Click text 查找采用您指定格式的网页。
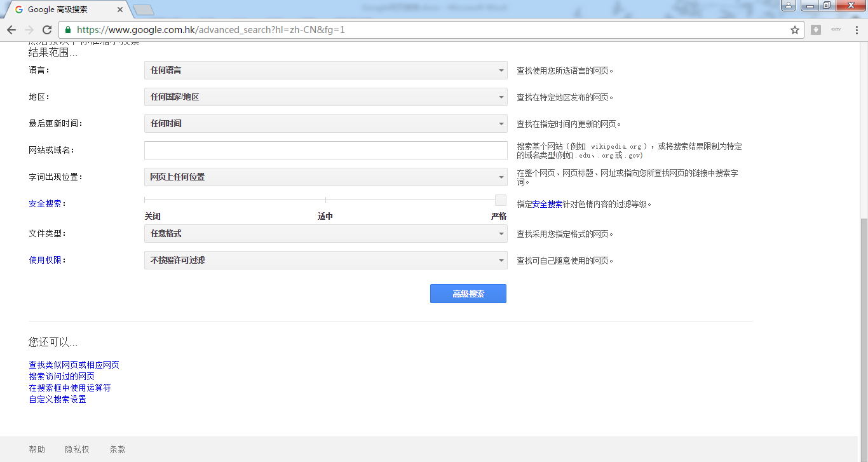Screen dimensions: 868x462 pyautogui.click(x=565, y=234)
